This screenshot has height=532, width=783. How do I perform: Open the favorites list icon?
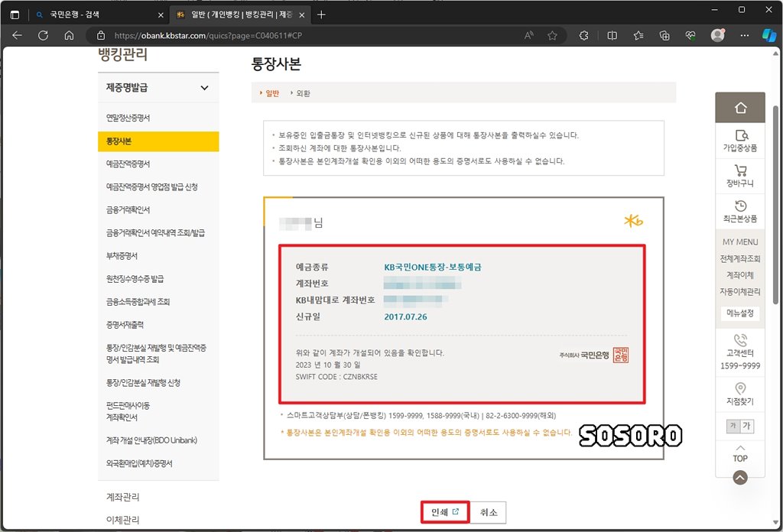point(638,35)
